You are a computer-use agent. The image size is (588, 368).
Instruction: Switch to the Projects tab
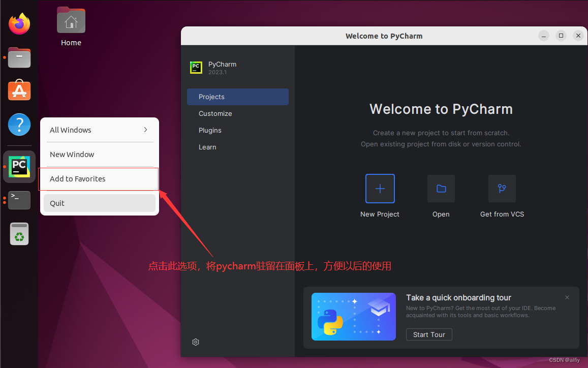[238, 97]
